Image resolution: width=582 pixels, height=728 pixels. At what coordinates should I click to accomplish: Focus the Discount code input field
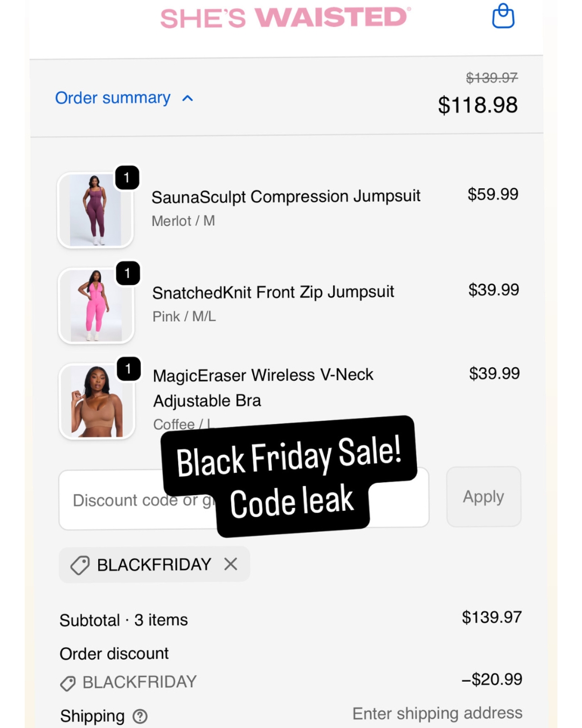pos(244,499)
